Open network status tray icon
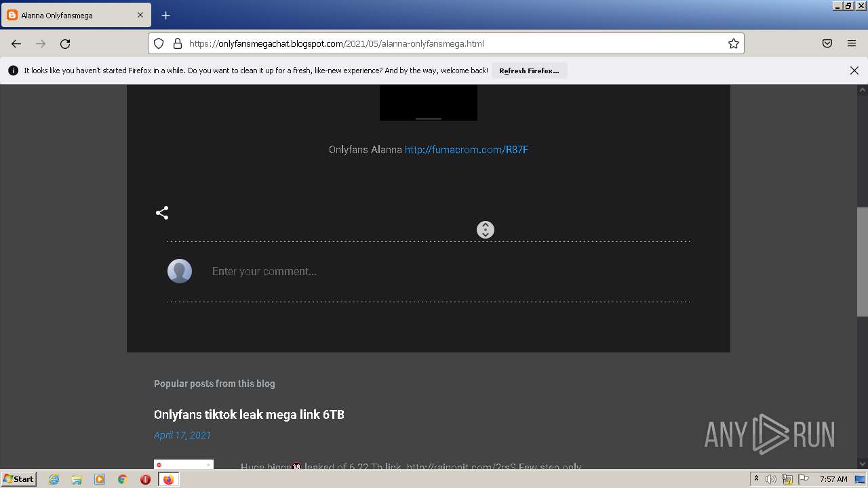 [x=787, y=479]
